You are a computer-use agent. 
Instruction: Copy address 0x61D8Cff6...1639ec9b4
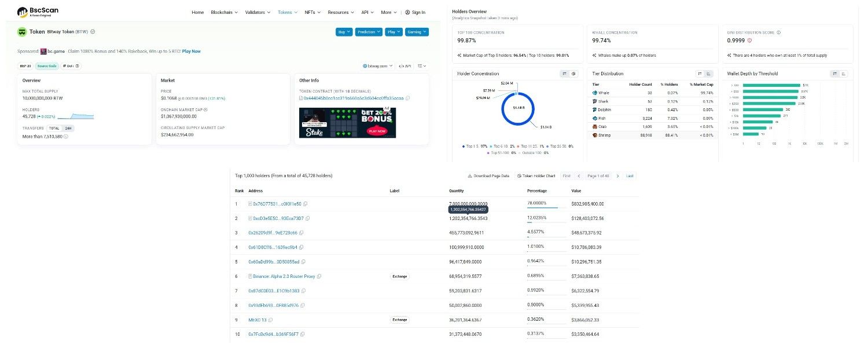click(302, 247)
